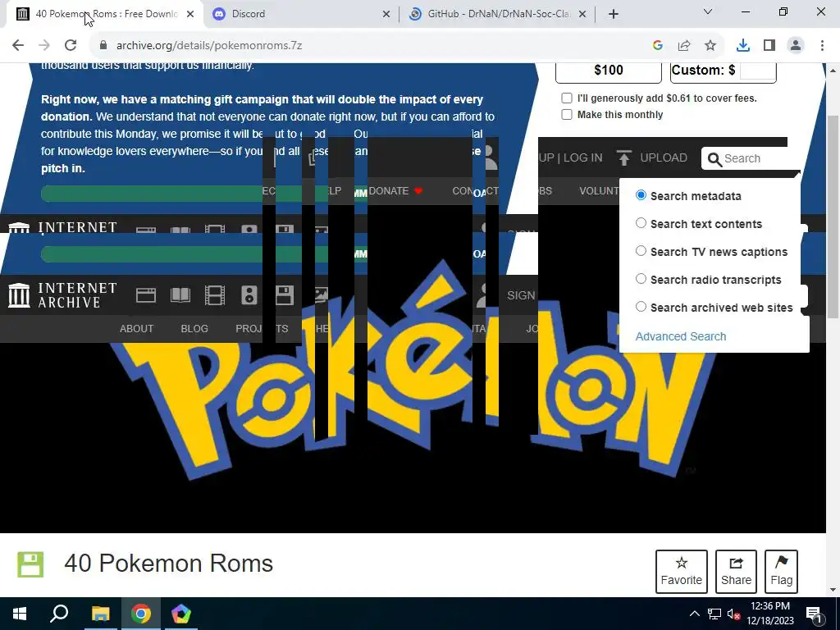Open the taskbar clock showing 12:36 PM
840x630 pixels.
coord(769,614)
